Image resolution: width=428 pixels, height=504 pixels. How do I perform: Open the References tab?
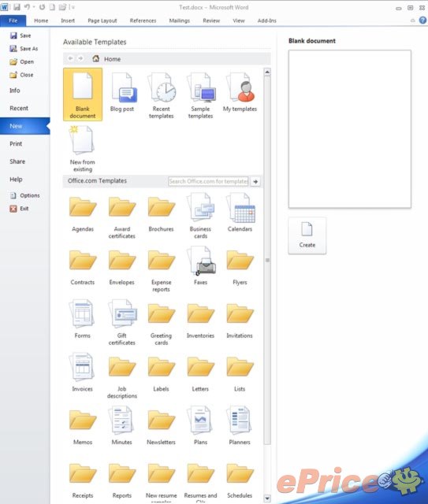143,20
